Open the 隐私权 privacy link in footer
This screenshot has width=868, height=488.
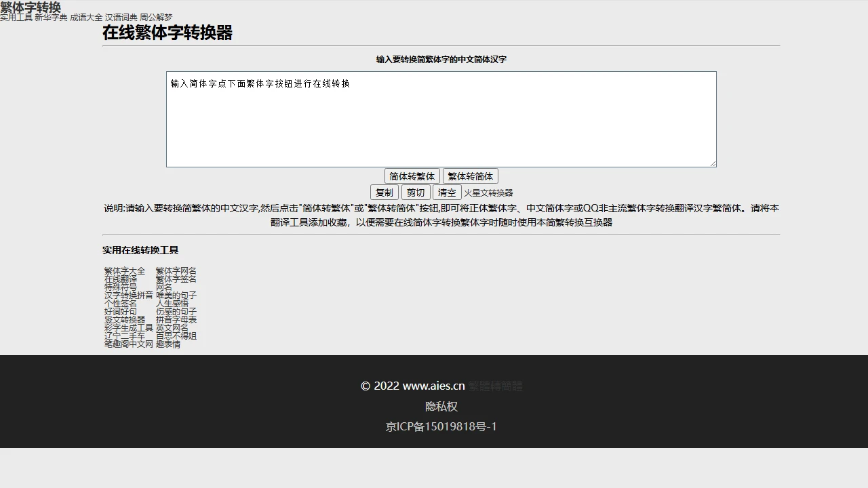coord(441,407)
